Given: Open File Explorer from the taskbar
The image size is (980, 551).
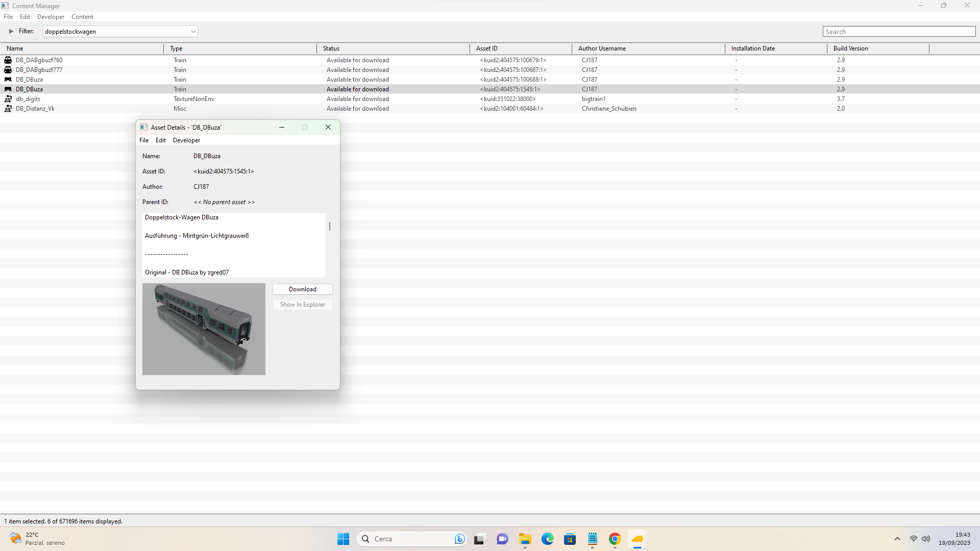Looking at the screenshot, I should [525, 539].
